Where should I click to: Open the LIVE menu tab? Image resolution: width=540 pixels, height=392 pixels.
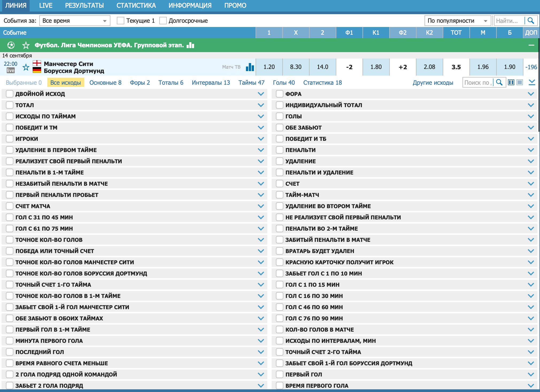(46, 5)
